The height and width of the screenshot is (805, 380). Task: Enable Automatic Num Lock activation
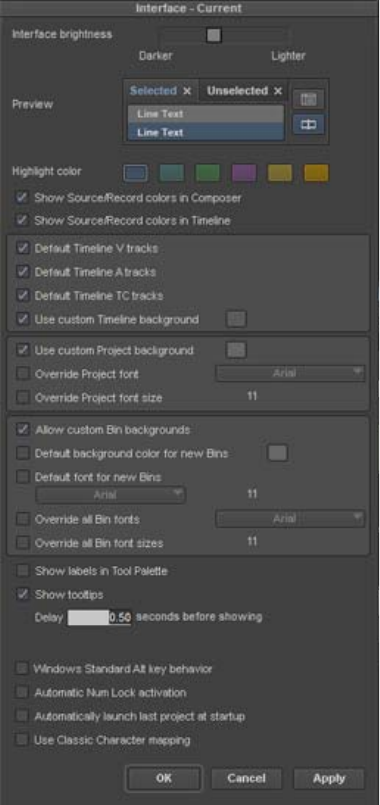click(x=22, y=693)
